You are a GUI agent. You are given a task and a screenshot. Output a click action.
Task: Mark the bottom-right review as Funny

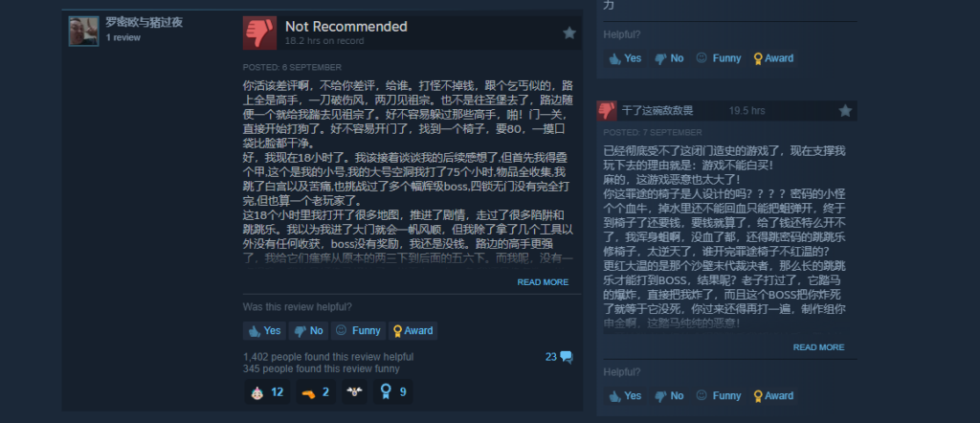tap(719, 395)
